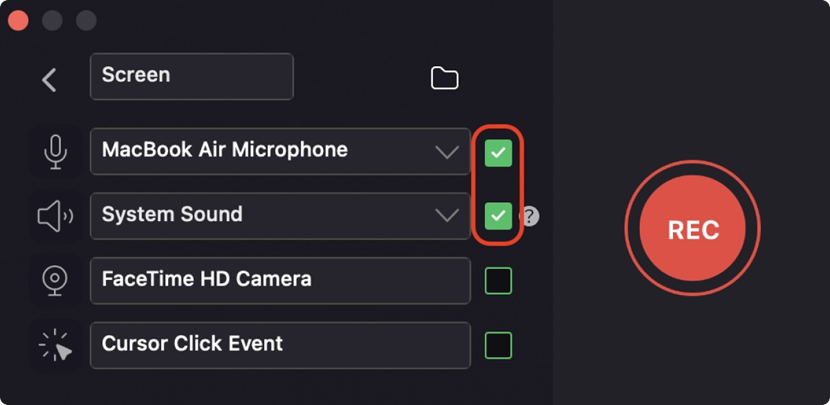Click the webcam camera icon

coord(55,280)
